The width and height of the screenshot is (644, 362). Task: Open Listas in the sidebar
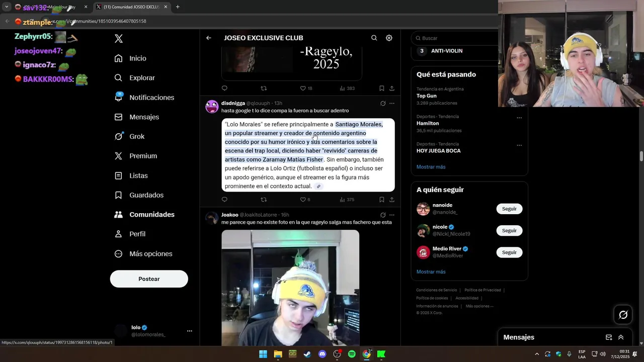[131, 175]
